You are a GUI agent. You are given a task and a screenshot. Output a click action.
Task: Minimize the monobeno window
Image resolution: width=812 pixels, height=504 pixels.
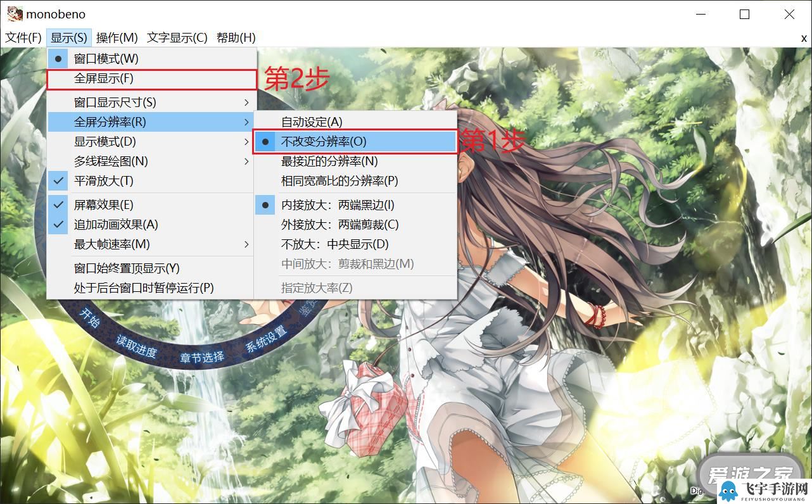click(x=700, y=14)
